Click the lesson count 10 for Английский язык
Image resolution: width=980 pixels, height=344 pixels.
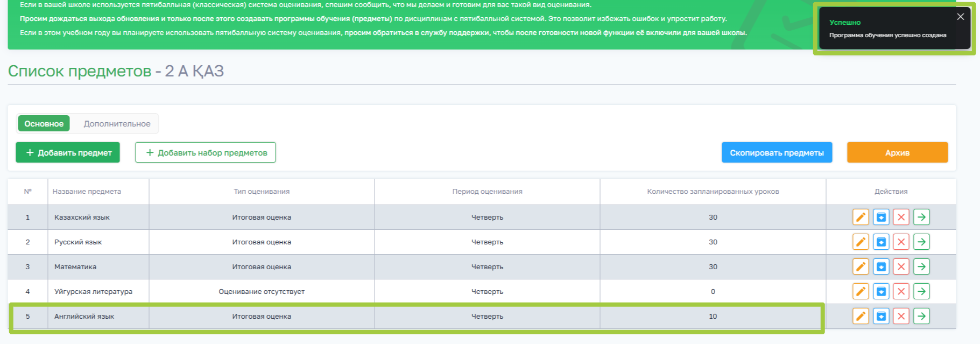[713, 316]
